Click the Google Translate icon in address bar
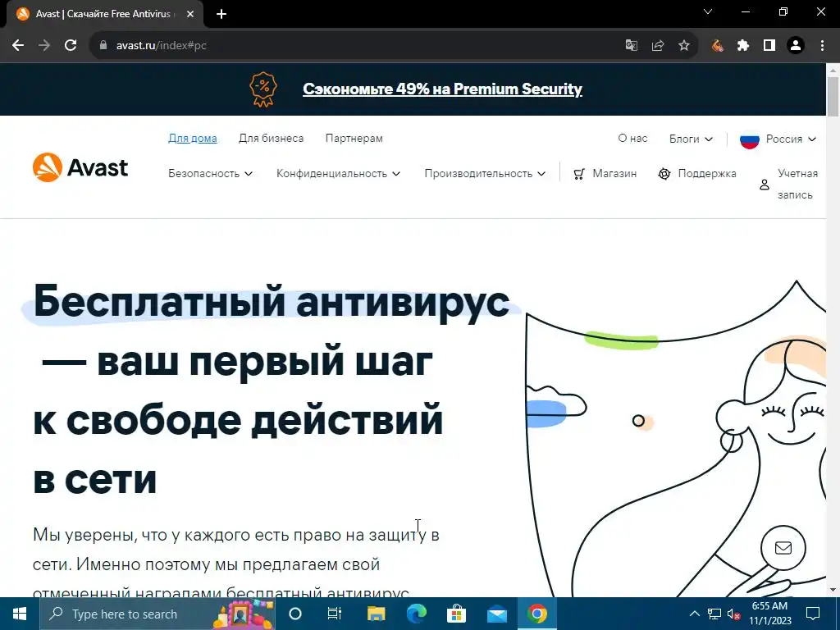This screenshot has height=630, width=840. pos(632,46)
